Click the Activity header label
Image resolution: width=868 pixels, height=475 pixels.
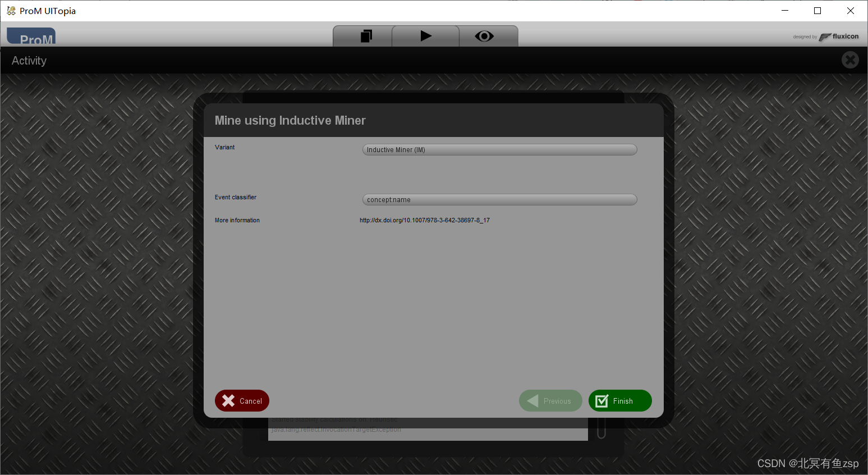[29, 61]
